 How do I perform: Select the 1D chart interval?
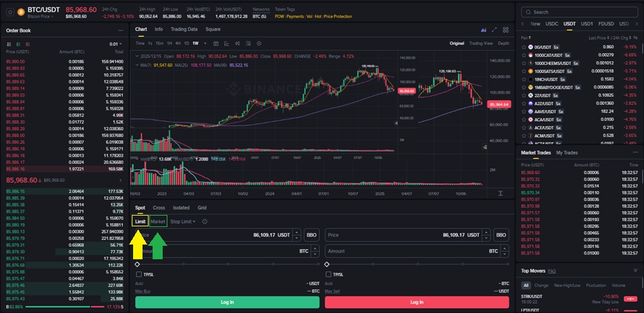(x=186, y=44)
